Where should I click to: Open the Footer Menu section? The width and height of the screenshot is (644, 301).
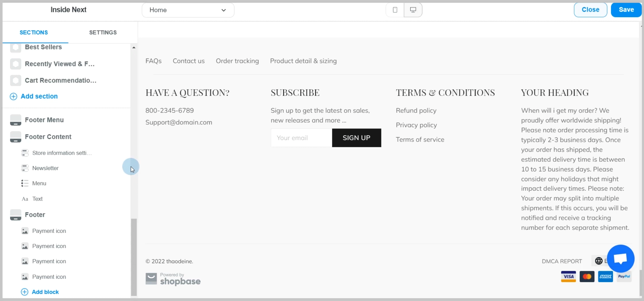[x=44, y=120]
